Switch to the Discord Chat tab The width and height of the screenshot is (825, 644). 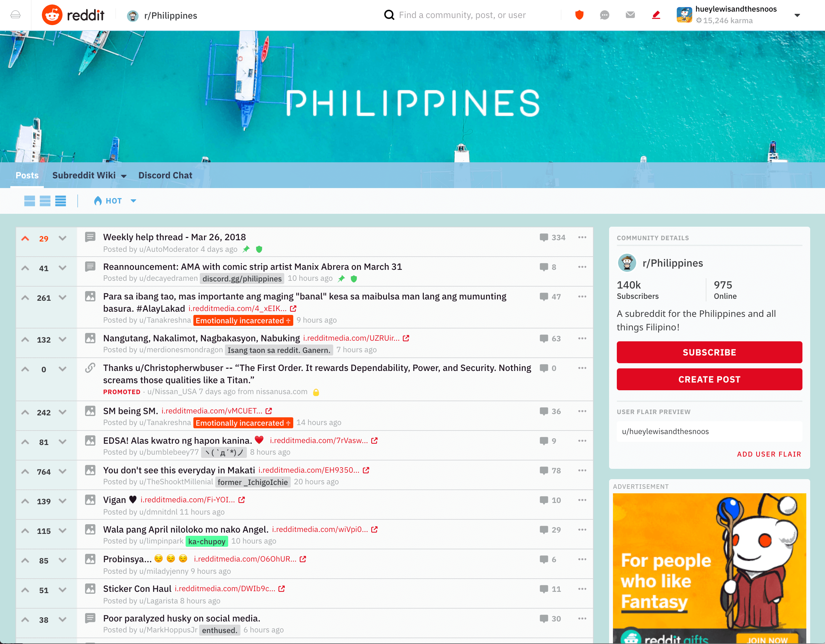tap(165, 175)
